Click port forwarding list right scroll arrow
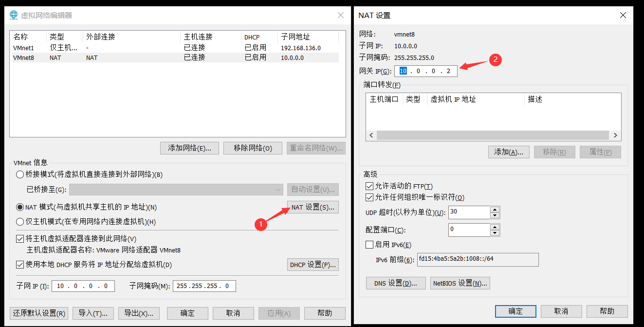 click(x=615, y=135)
